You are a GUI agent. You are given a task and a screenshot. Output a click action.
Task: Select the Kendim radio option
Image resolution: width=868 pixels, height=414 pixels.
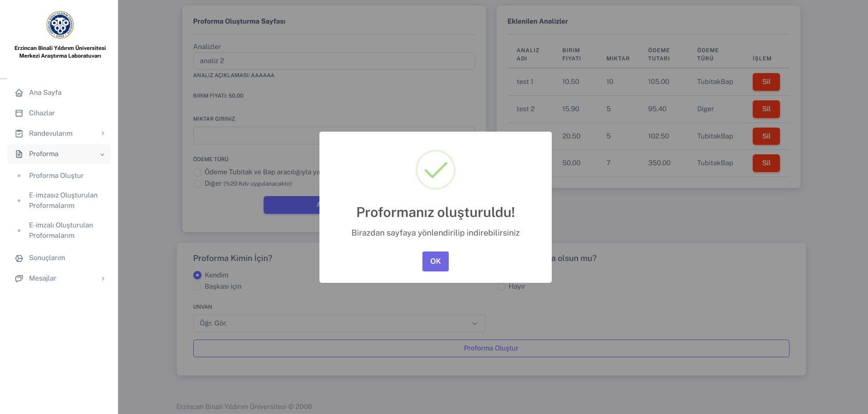(x=197, y=275)
